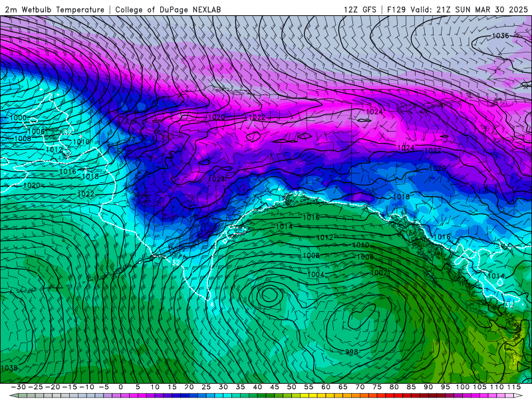Click the -30 value on the color scale
Viewport: 532px width, 399px height.
point(19,387)
